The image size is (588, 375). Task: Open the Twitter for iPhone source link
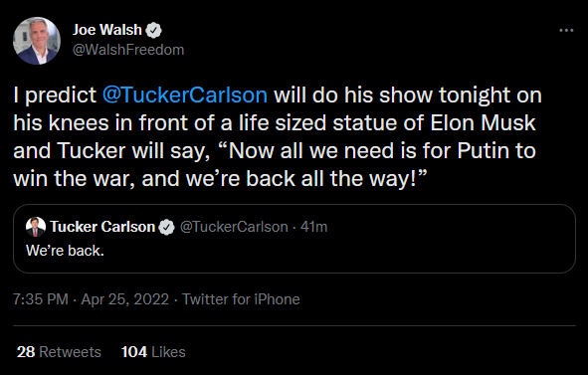(241, 299)
